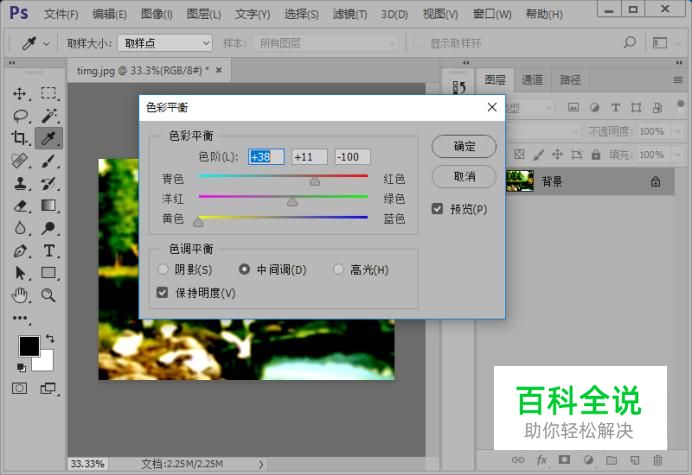Select the Midtones radio button
692x475 pixels.
coord(244,269)
